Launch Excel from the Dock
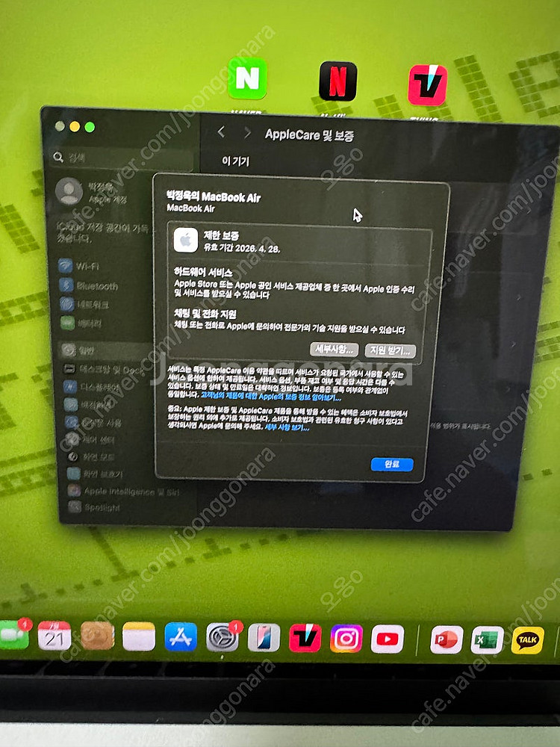Screen dimensions: 560x747 pyautogui.click(x=487, y=640)
